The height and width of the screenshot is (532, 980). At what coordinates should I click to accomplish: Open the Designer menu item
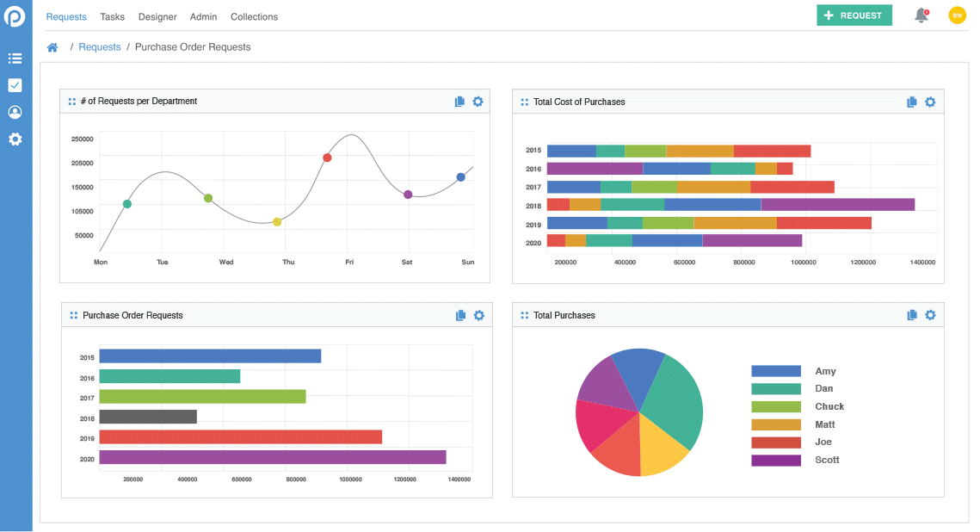157,16
